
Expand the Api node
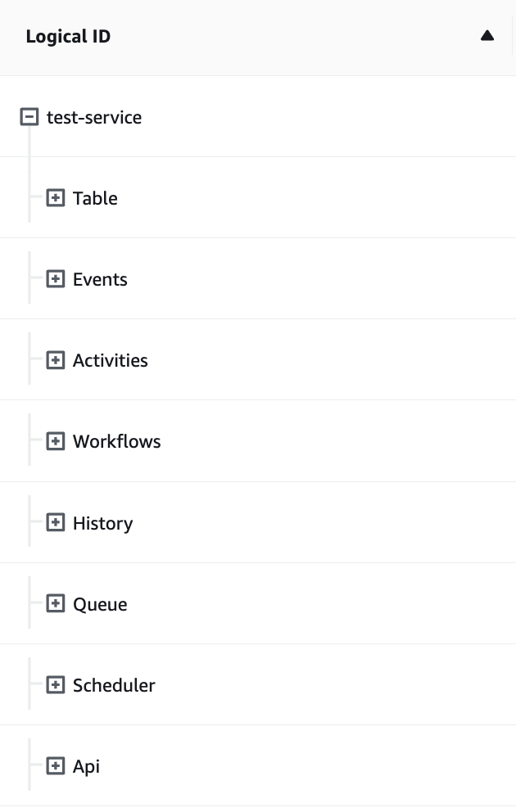[x=55, y=766]
